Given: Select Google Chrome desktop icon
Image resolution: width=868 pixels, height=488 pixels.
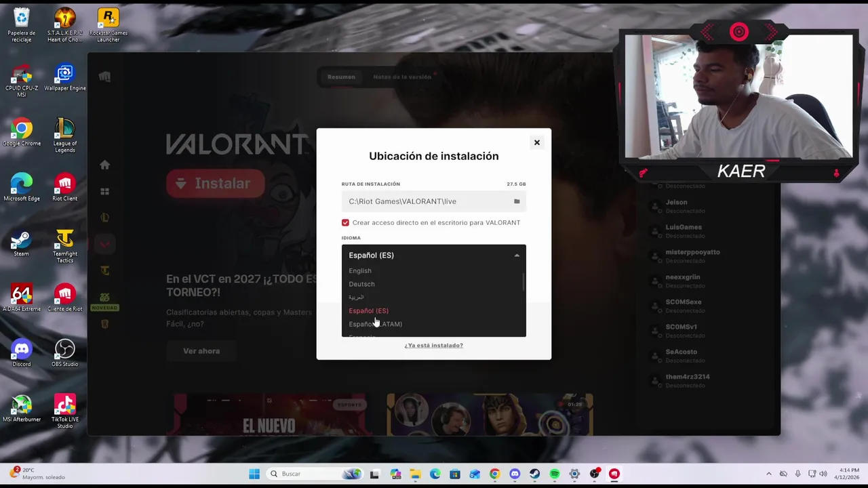Looking at the screenshot, I should point(22,133).
